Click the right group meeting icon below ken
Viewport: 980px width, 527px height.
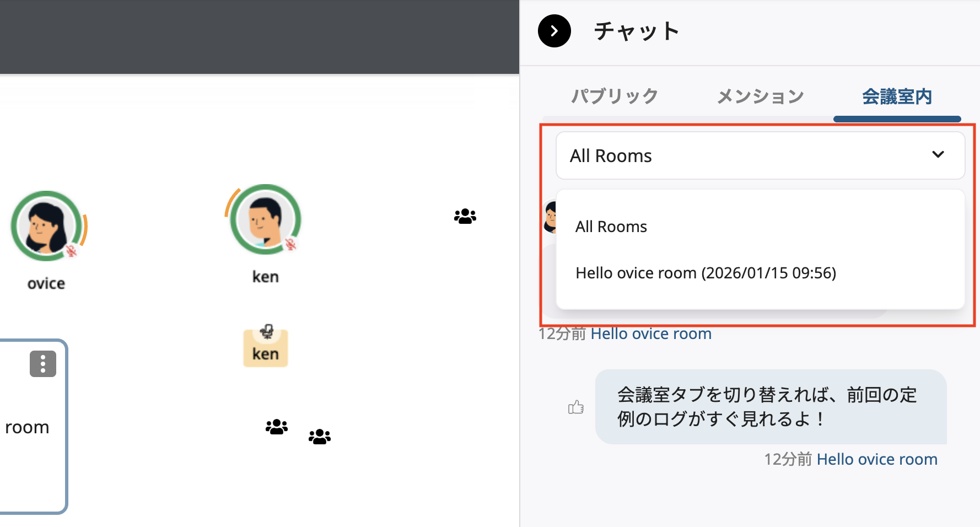pos(320,436)
